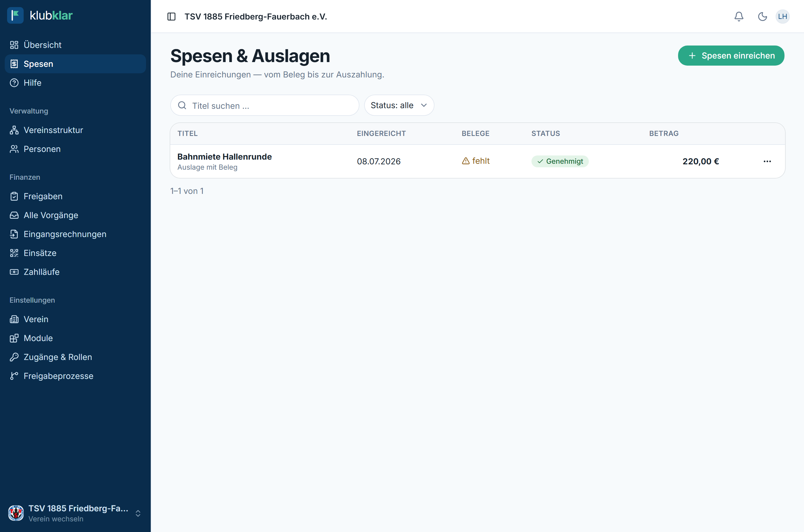Image resolution: width=804 pixels, height=532 pixels.
Task: Click the Vereinsstruktur hierarchy icon
Action: [x=14, y=130]
